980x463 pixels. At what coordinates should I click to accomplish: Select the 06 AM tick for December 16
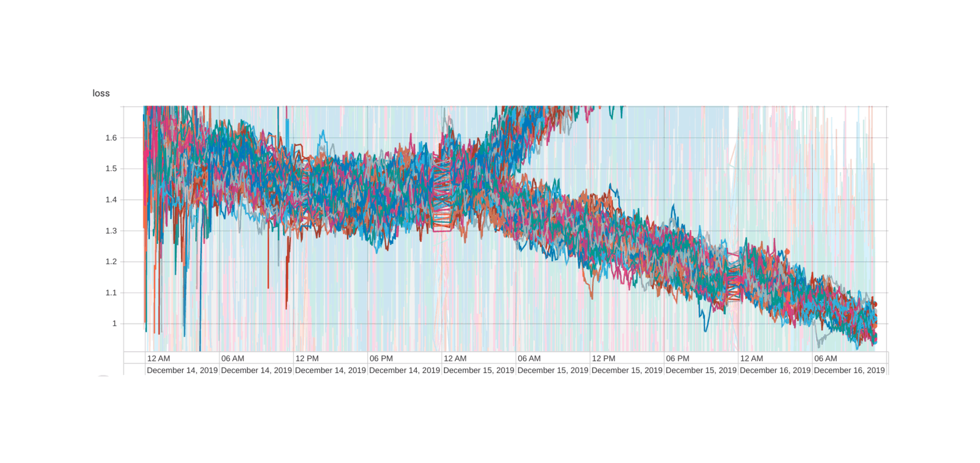click(826, 359)
